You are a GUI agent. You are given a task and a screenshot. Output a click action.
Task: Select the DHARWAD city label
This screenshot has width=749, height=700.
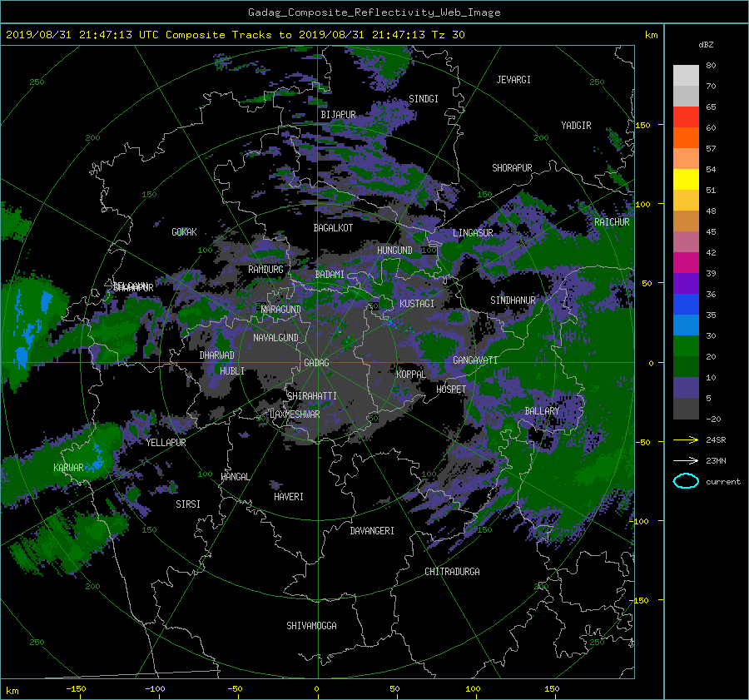point(217,355)
